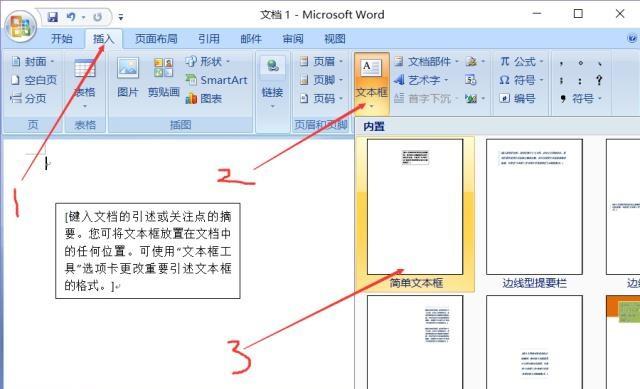This screenshot has width=640, height=389.
Task: Click the page break (分页) button
Action: tap(28, 98)
